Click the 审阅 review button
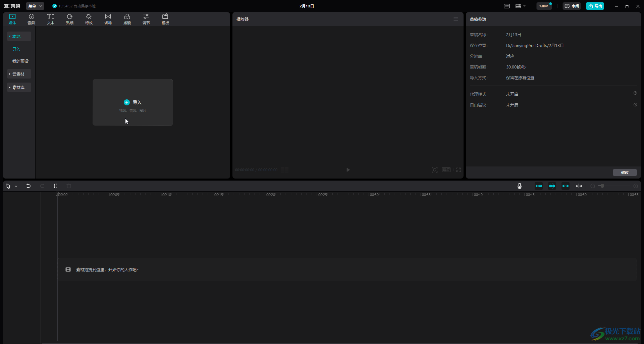This screenshot has height=344, width=644. [572, 6]
